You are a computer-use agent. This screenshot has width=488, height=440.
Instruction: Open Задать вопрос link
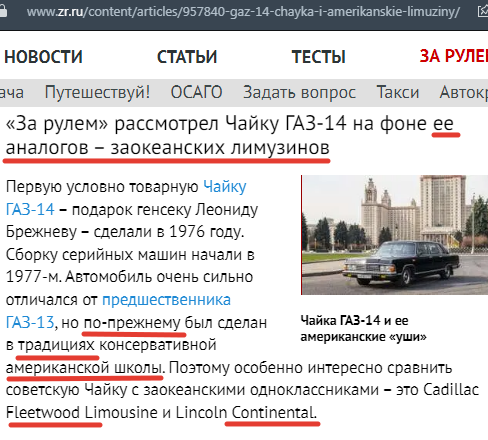[299, 92]
